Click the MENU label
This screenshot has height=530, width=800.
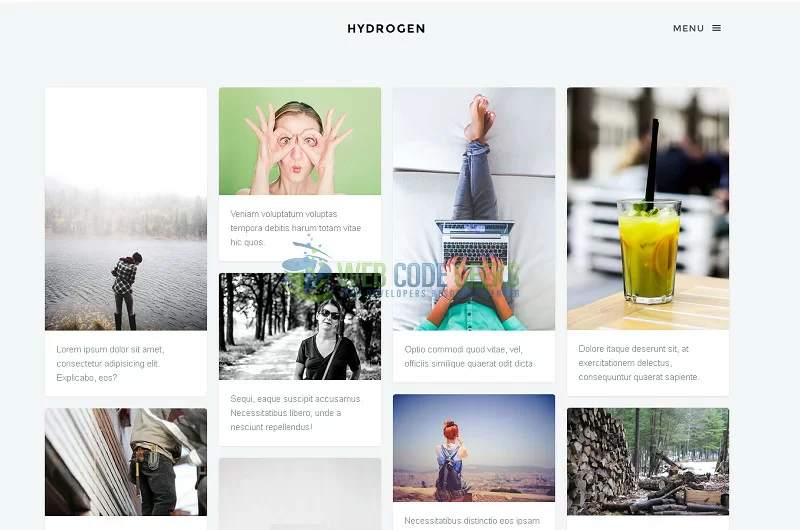(x=688, y=29)
